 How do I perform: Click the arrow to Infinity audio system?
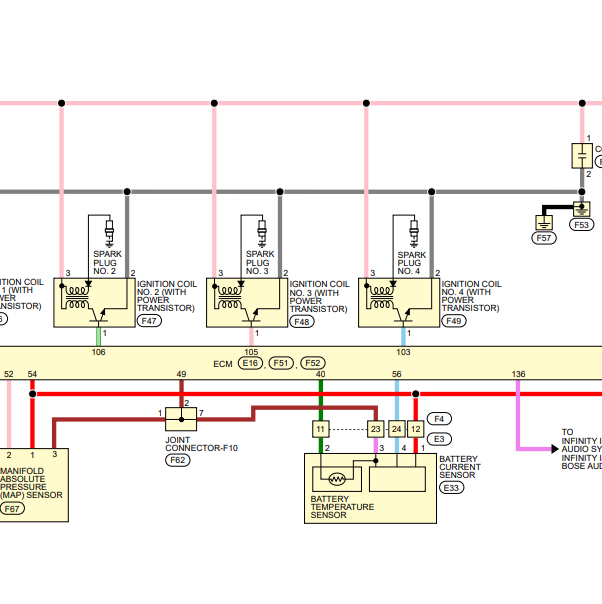click(x=555, y=449)
